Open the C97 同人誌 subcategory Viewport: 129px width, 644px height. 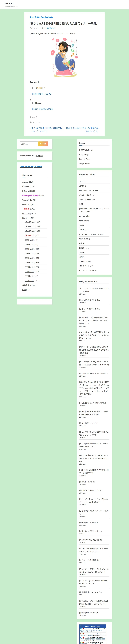(x=29, y=272)
